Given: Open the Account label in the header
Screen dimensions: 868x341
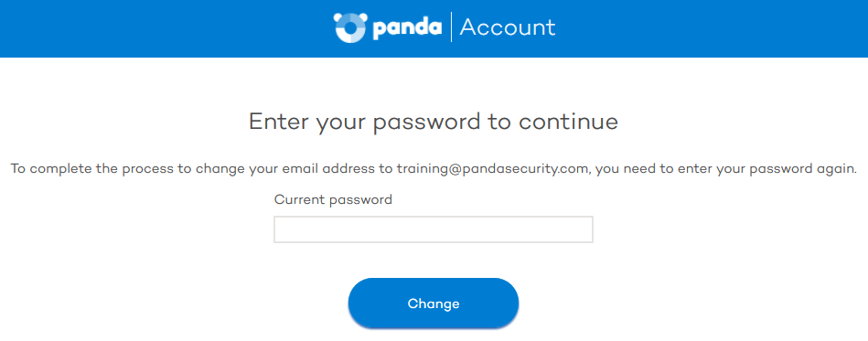Looking at the screenshot, I should [507, 27].
